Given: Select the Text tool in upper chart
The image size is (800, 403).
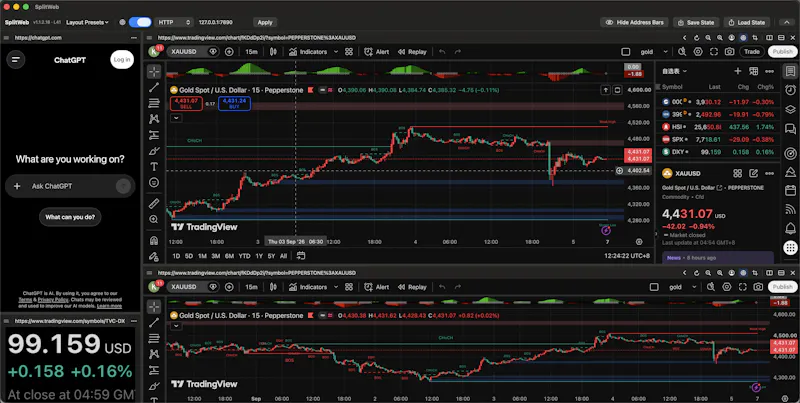Looking at the screenshot, I should (154, 167).
